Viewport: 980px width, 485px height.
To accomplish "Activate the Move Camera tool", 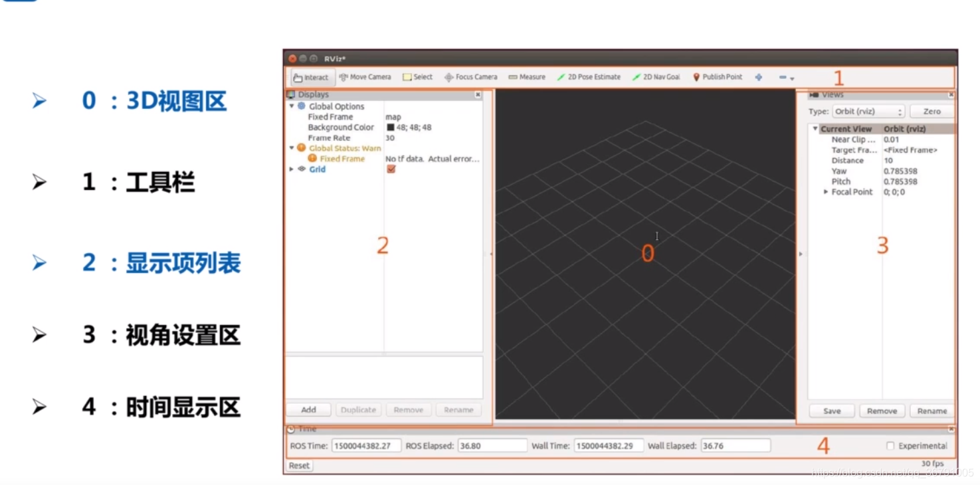I will pos(365,77).
